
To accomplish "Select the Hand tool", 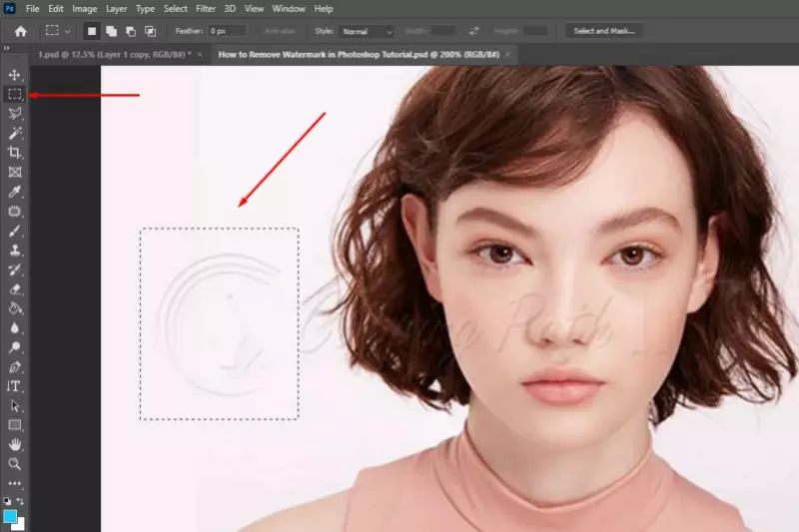I will [14, 444].
